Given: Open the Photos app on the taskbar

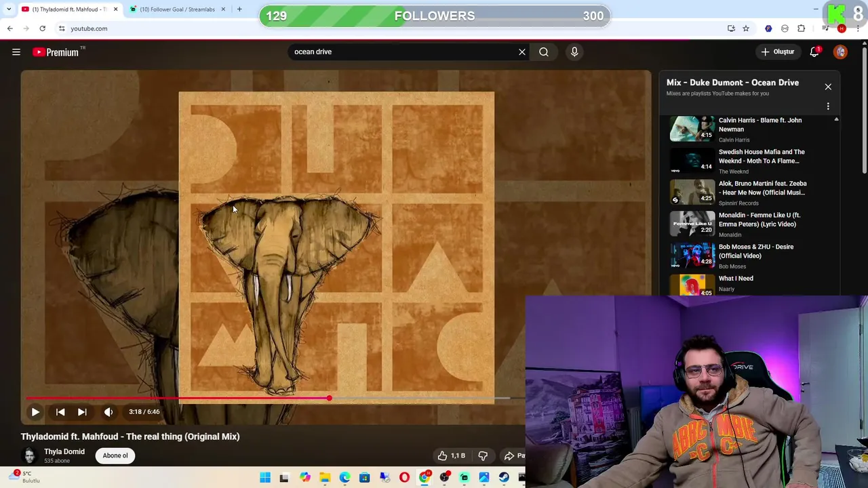Looking at the screenshot, I should tap(484, 478).
